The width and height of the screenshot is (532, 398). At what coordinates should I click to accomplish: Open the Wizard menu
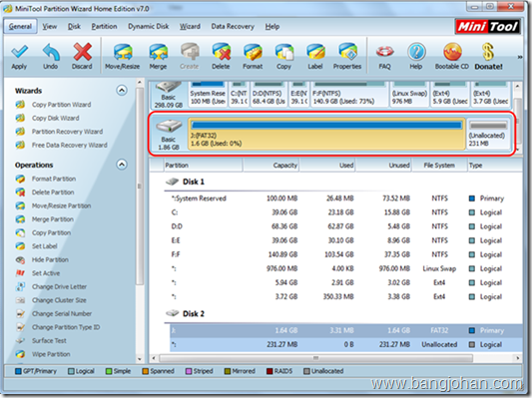[190, 27]
